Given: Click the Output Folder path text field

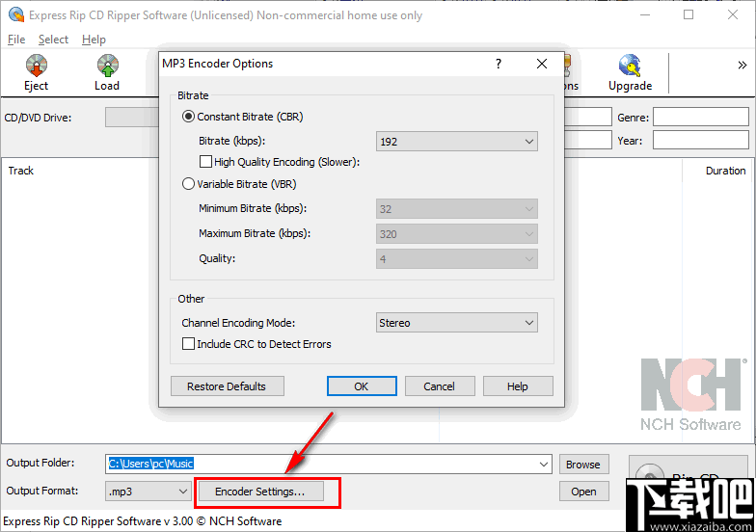Looking at the screenshot, I should point(329,465).
